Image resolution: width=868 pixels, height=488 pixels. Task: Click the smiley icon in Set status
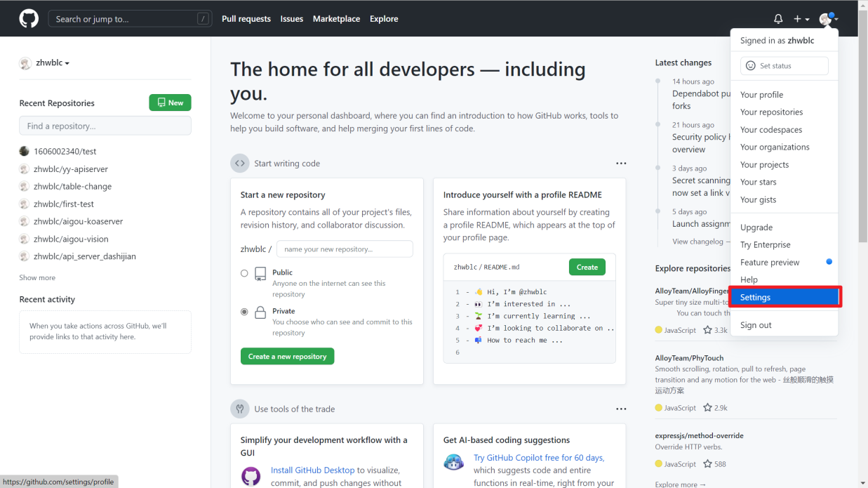pos(751,66)
